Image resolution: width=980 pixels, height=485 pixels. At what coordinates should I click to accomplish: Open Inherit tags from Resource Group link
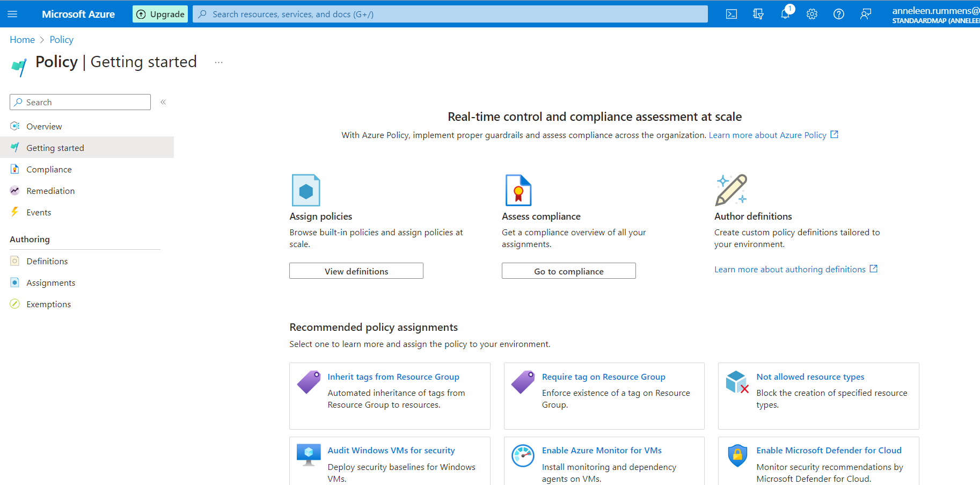pos(393,377)
